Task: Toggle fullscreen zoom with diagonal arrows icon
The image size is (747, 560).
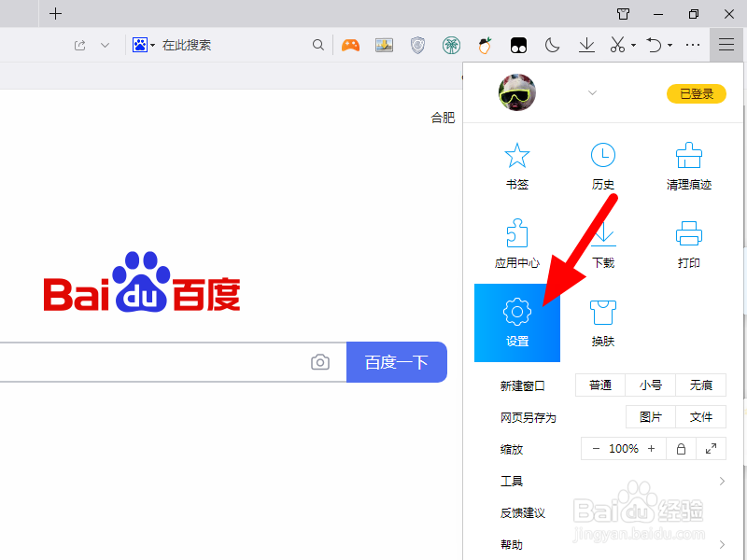Action: [711, 448]
